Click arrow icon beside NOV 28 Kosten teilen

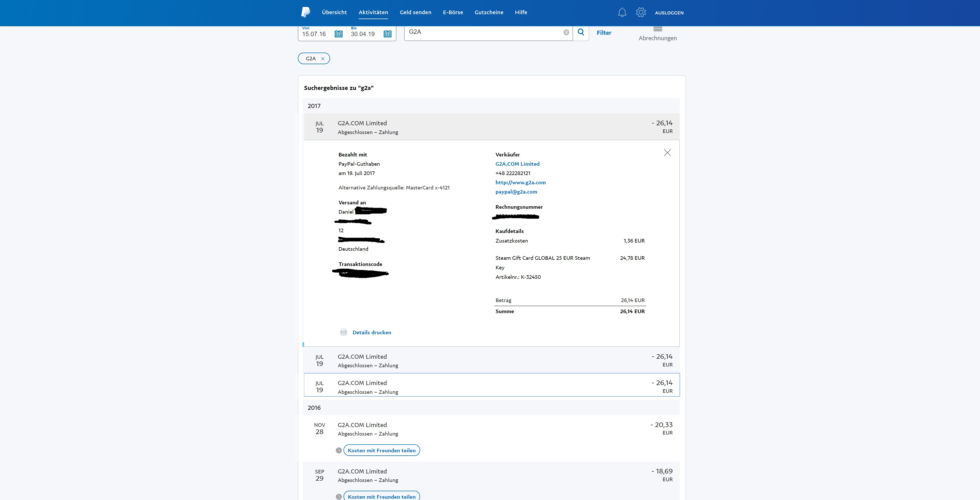pos(339,451)
